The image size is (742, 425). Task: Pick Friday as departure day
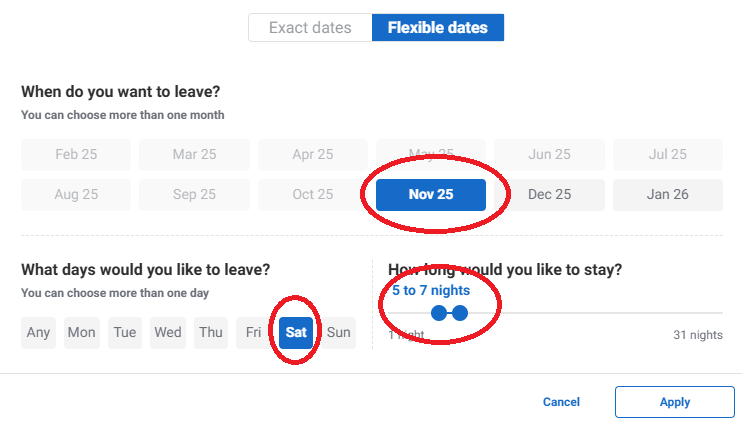(254, 332)
